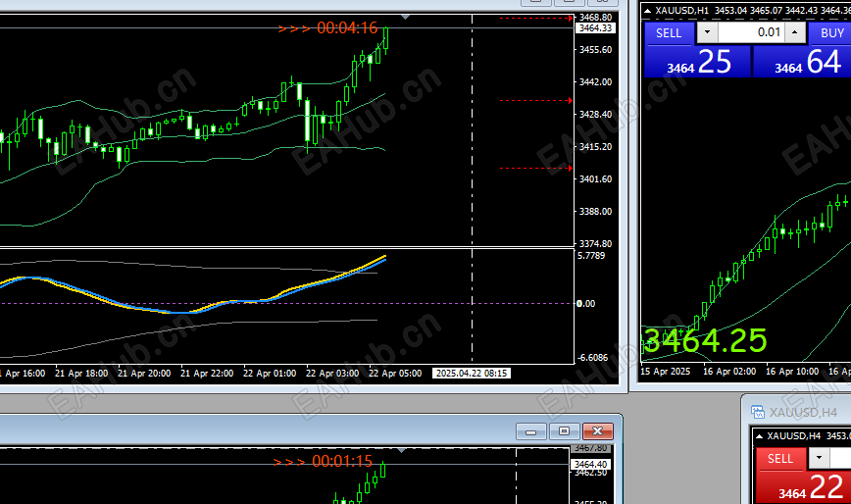Image resolution: width=851 pixels, height=504 pixels.
Task: Click the 3455.60 price axis label
Action: [595, 49]
